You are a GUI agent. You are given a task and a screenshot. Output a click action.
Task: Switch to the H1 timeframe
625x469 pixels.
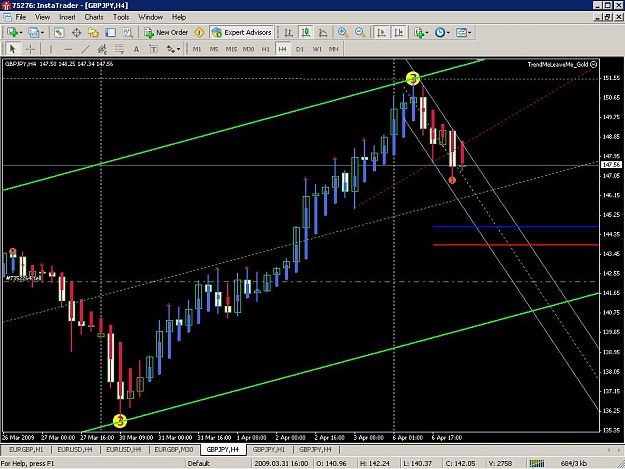[266, 49]
